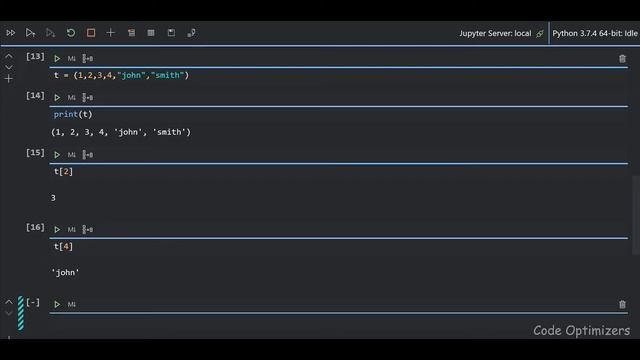This screenshot has height=360, width=640.
Task: Run cell 13
Action: (57, 59)
